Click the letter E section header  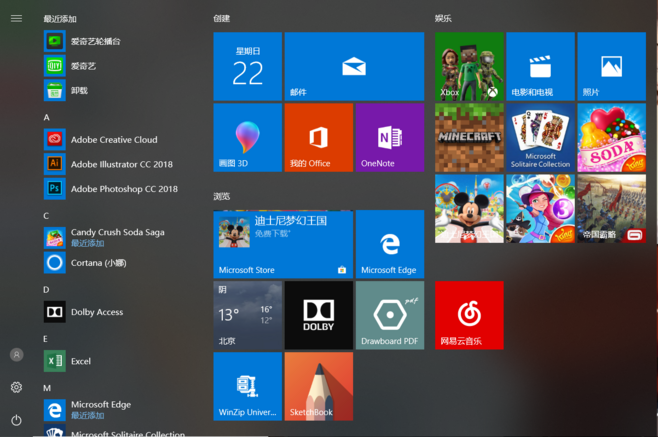45,339
